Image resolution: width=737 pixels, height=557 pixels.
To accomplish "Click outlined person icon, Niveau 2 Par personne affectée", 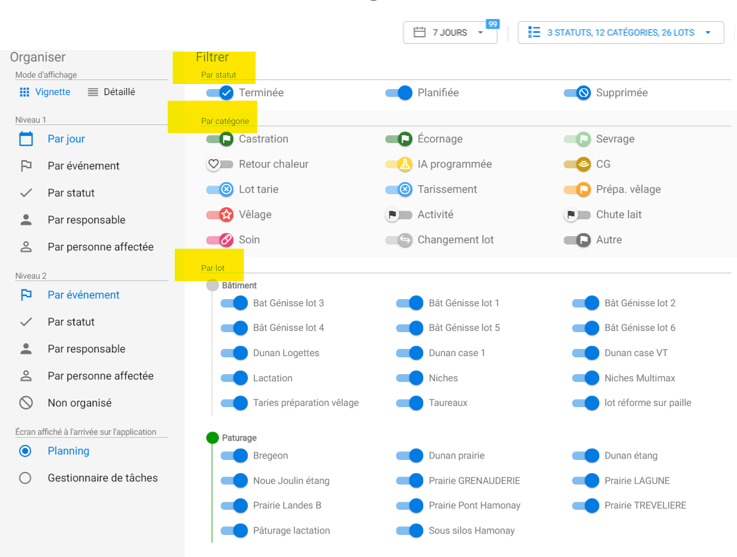I will click(26, 376).
